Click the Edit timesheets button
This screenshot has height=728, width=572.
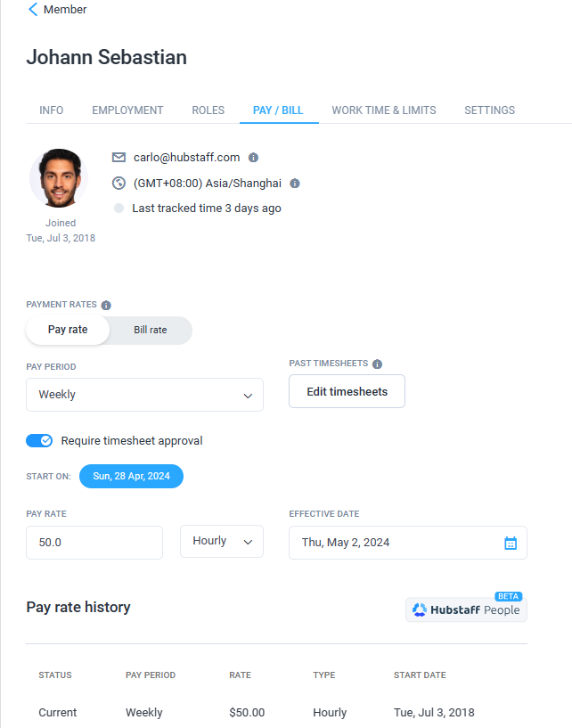347,391
